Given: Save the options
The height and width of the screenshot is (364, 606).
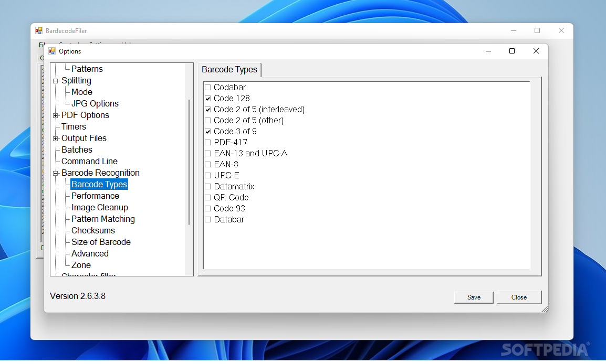Looking at the screenshot, I should point(474,297).
